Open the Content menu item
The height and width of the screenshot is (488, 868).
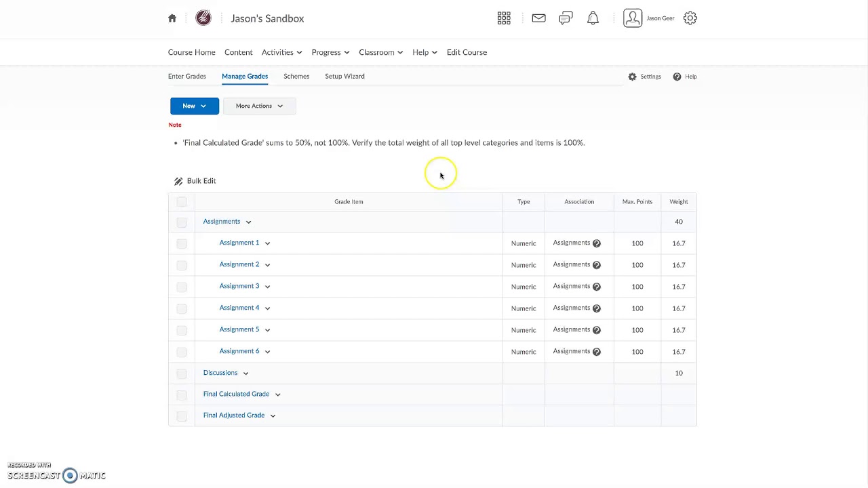click(x=239, y=52)
